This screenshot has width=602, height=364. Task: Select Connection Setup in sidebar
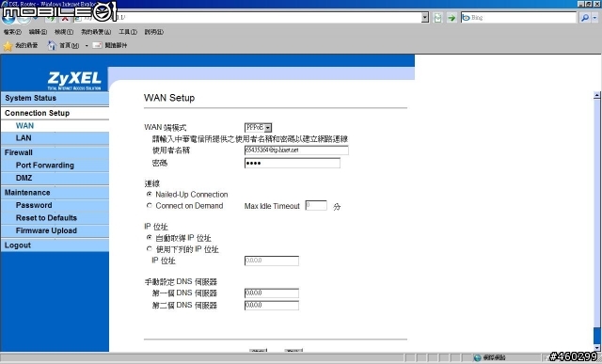(x=55, y=113)
